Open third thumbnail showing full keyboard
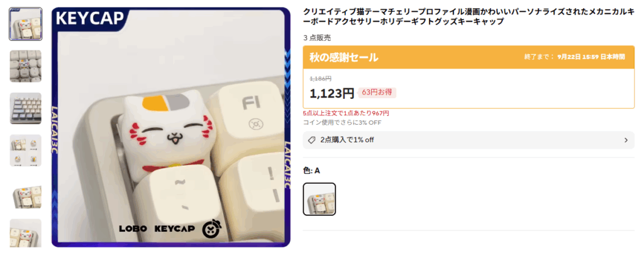Image resolution: width=644 pixels, height=255 pixels. pos(25,108)
